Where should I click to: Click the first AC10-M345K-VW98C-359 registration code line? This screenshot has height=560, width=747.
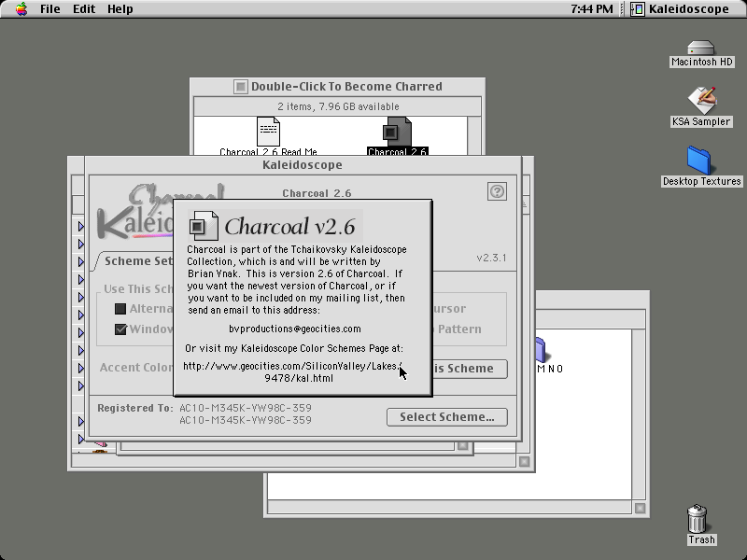[246, 408]
